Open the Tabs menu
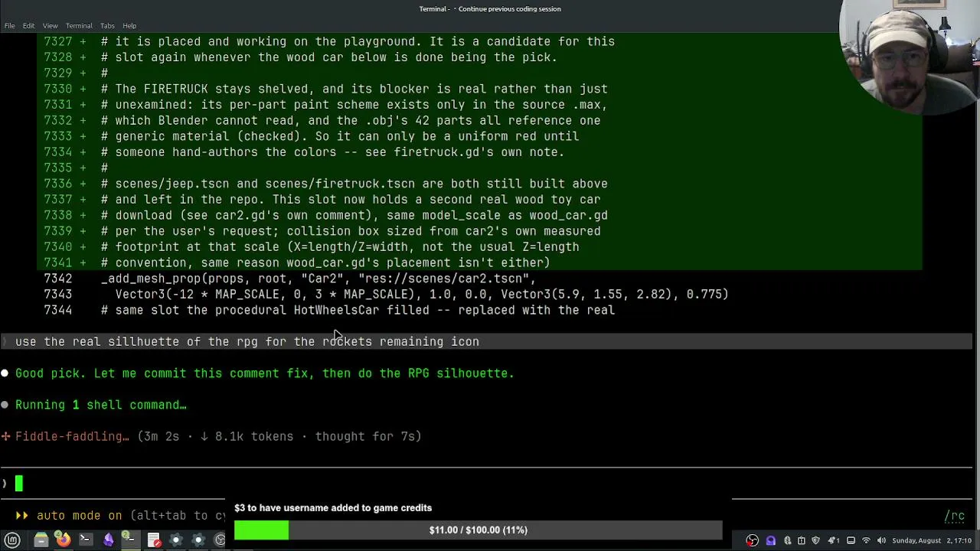Image resolution: width=980 pixels, height=551 pixels. [x=106, y=26]
